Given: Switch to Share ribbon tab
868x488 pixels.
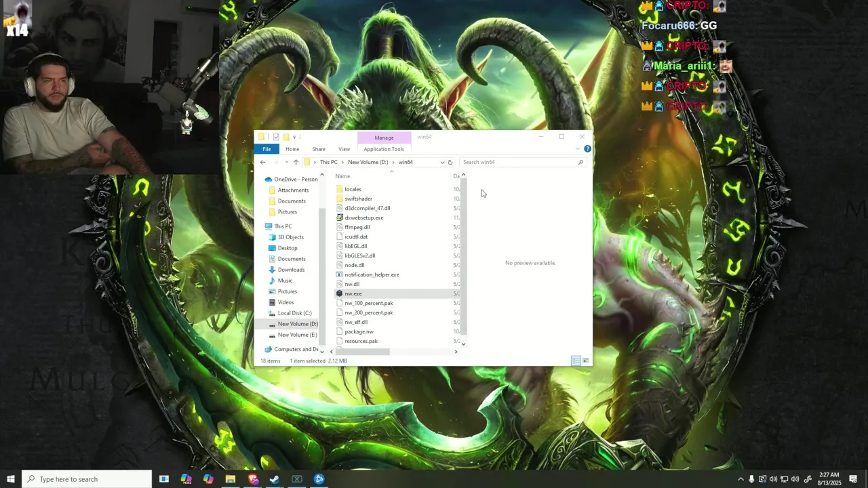Looking at the screenshot, I should (x=319, y=149).
